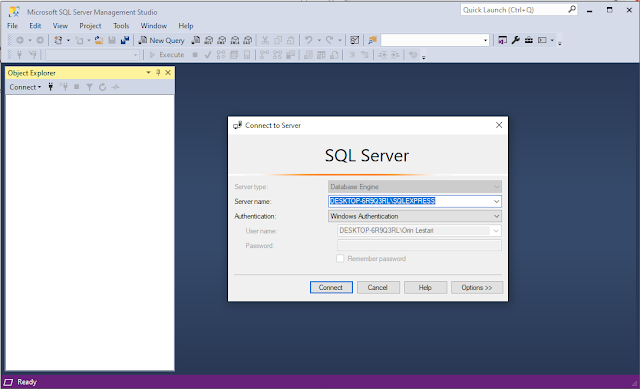The width and height of the screenshot is (640, 389).
Task: Expand the Server name dropdown arrow
Action: point(496,201)
